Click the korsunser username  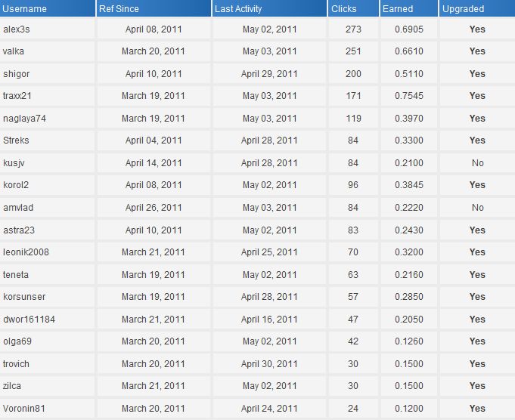(24, 297)
